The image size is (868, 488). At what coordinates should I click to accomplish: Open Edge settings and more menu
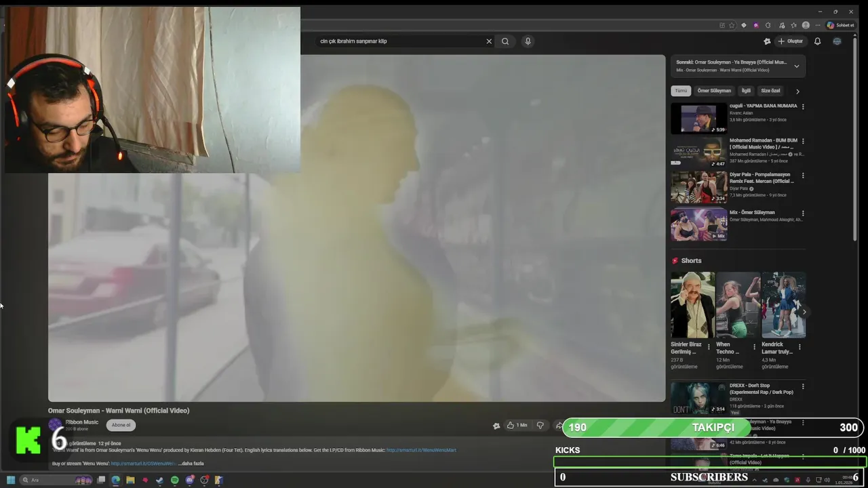[x=818, y=25]
